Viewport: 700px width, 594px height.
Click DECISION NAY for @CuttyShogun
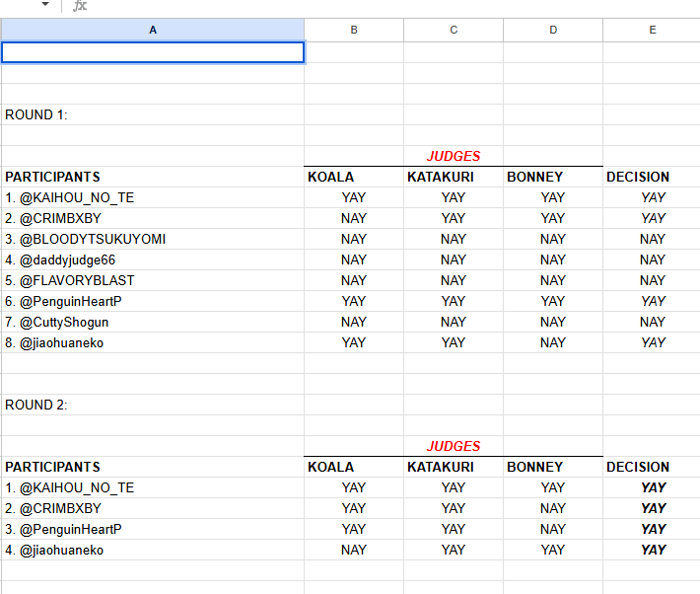[x=653, y=322]
